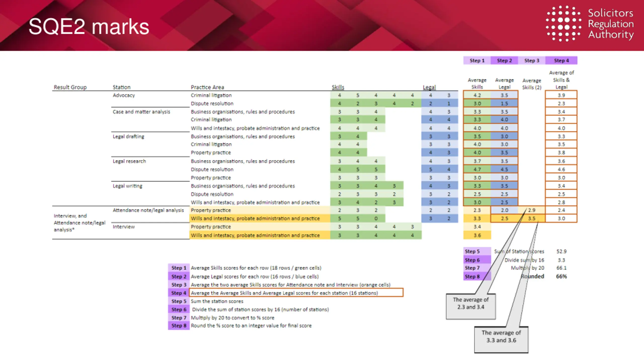Click the Solicitors Regulation Authority wordmark text

(x=611, y=24)
